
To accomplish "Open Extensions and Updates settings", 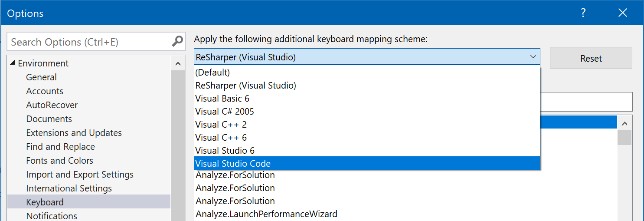I will [x=74, y=133].
